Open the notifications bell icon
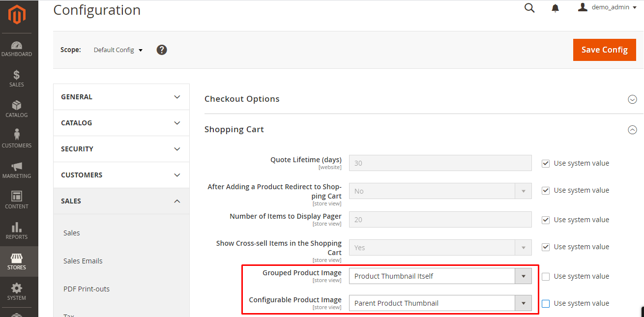The image size is (644, 317). 555,8
